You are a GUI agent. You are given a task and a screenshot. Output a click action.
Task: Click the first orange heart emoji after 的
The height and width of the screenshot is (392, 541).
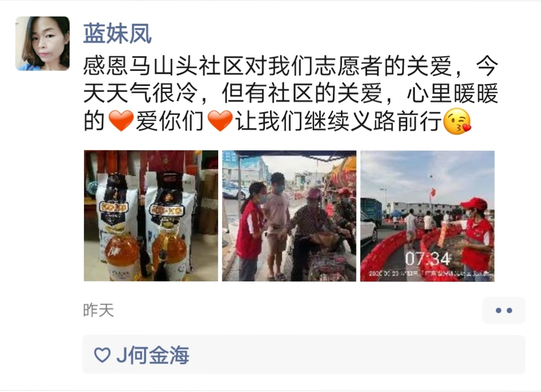pyautogui.click(x=121, y=121)
